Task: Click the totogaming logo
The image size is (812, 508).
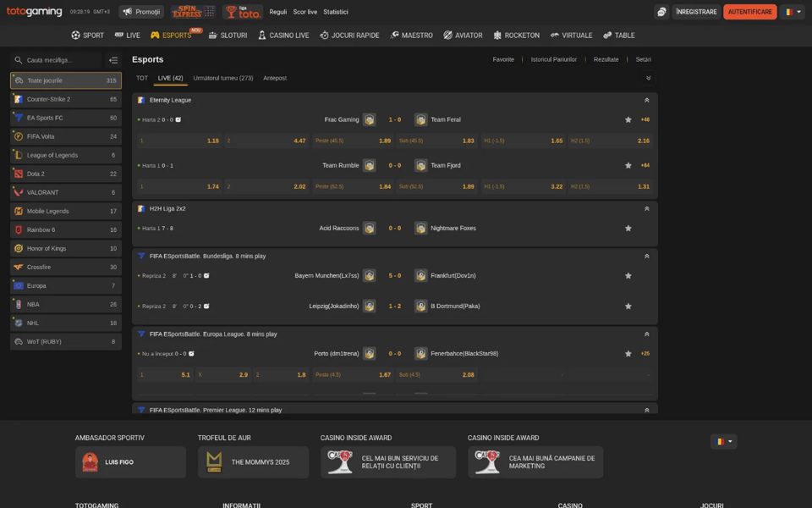Action: [x=34, y=11]
